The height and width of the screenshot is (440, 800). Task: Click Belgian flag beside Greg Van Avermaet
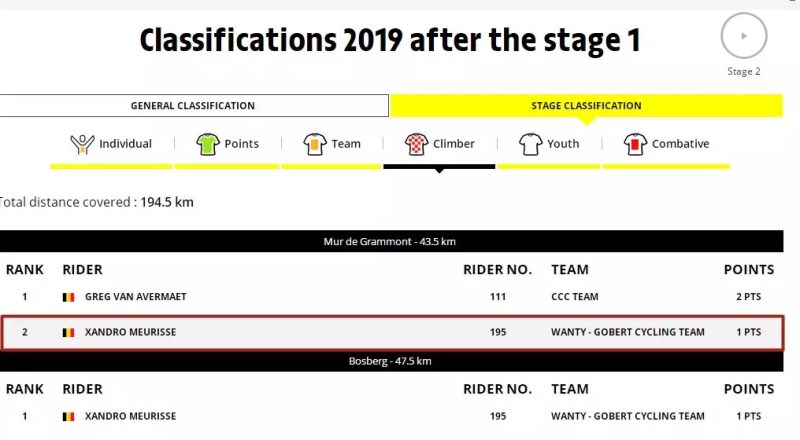click(68, 297)
